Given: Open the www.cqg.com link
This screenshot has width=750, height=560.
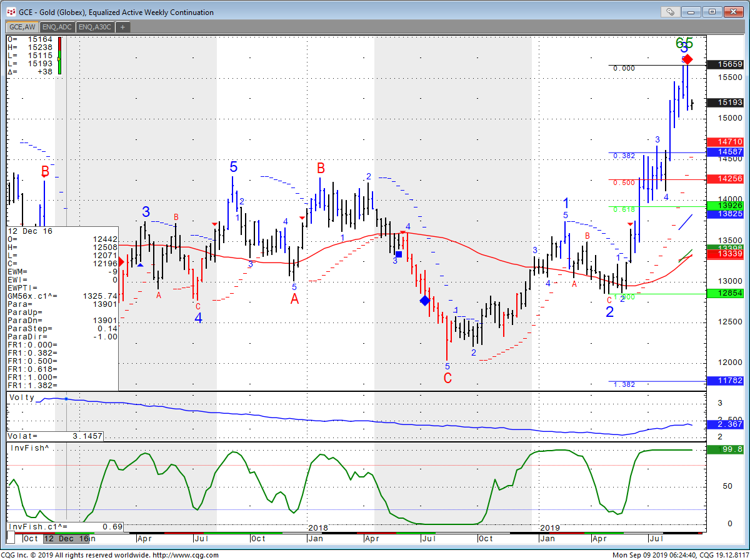Looking at the screenshot, I should (185, 555).
